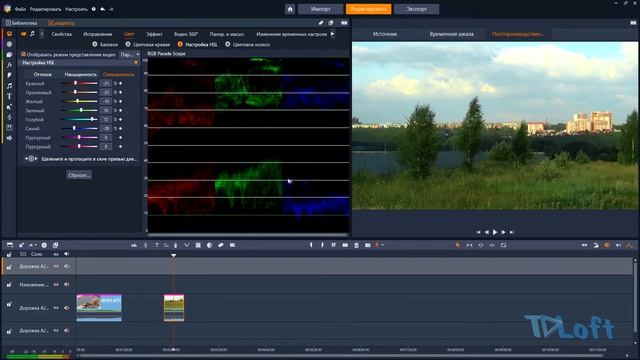Select the Насыщенность HSL tab

pyautogui.click(x=80, y=74)
